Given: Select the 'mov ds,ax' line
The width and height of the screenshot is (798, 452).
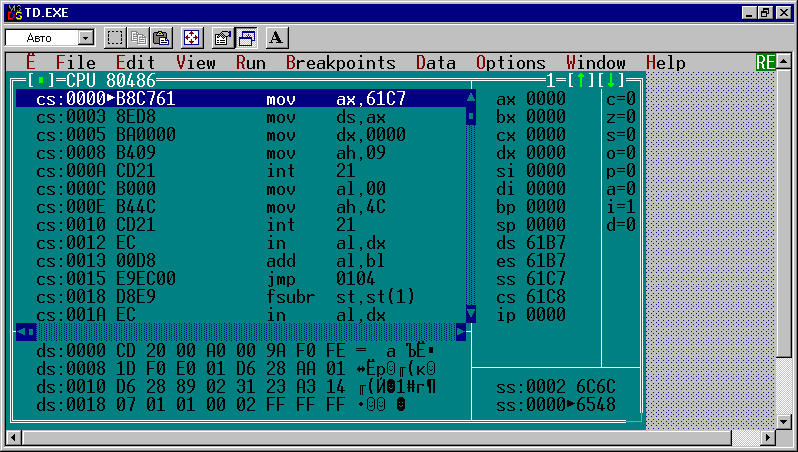Looking at the screenshot, I should pos(241,117).
